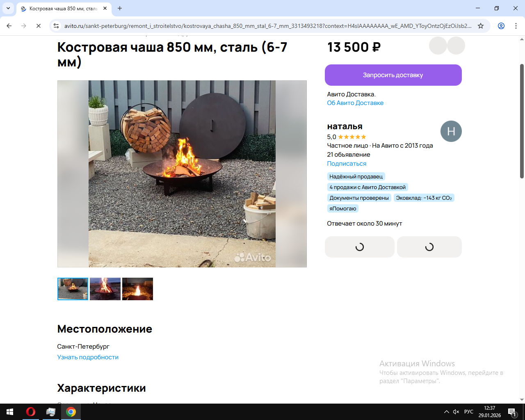Open a new browser tab
Image resolution: width=525 pixels, height=420 pixels.
click(120, 8)
